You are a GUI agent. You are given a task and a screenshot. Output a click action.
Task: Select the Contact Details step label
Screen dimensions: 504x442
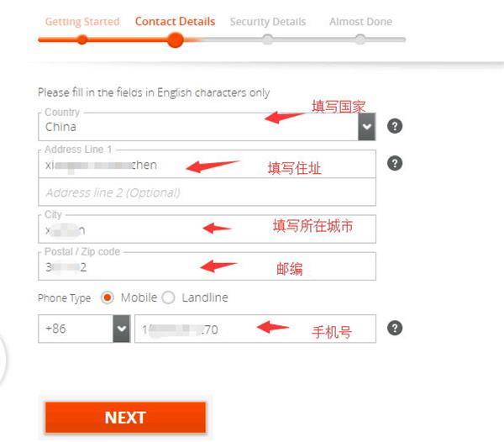click(x=176, y=22)
